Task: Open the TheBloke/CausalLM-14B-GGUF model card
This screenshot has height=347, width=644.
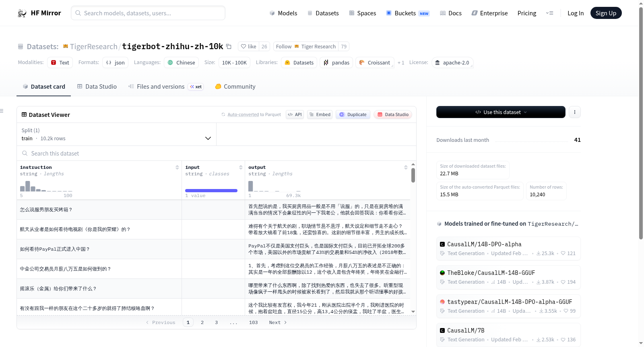Action: point(508,277)
